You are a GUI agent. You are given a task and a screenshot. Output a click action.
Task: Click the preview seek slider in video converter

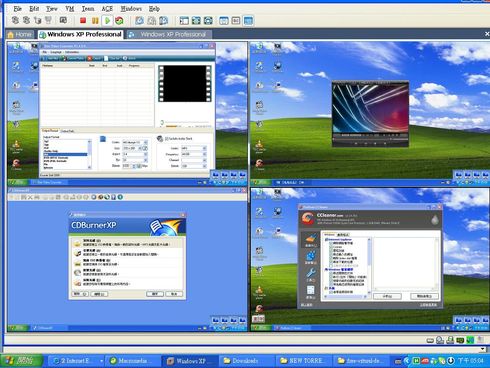coord(186,122)
